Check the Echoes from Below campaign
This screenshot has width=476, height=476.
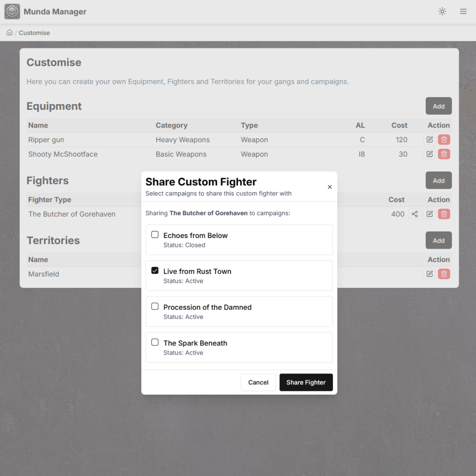pyautogui.click(x=155, y=235)
